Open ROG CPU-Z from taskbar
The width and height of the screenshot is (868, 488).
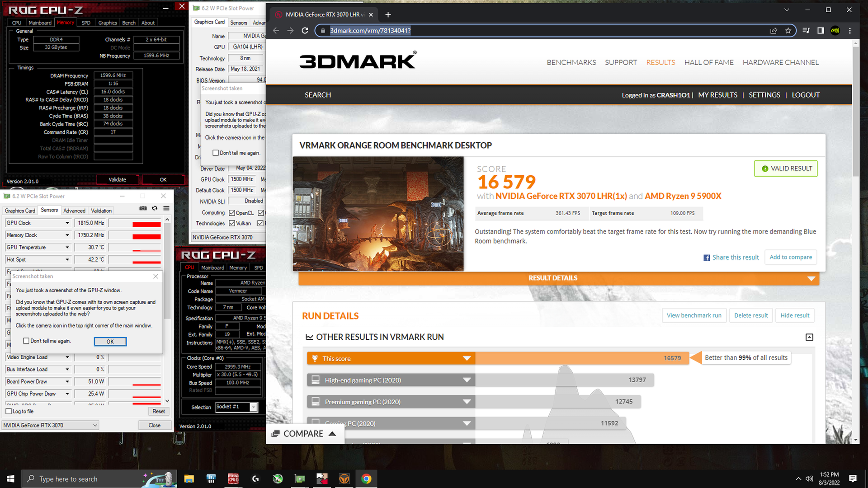tap(233, 479)
